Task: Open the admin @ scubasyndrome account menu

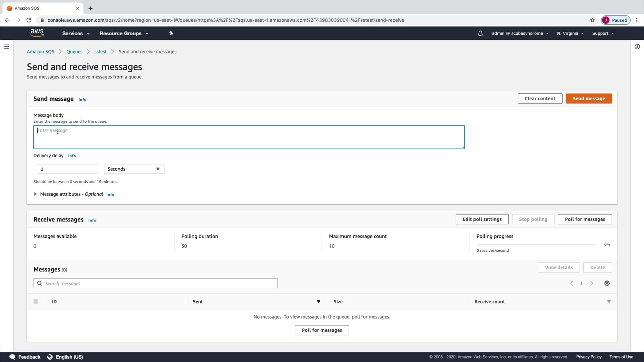Action: click(520, 33)
